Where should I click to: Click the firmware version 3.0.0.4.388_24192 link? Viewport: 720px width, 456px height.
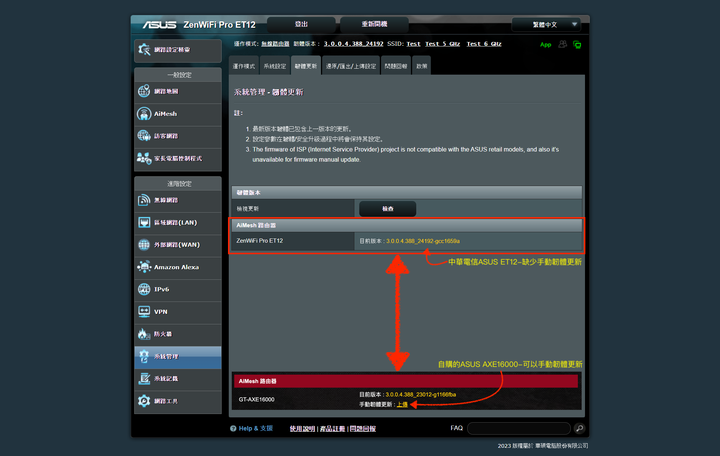point(354,44)
